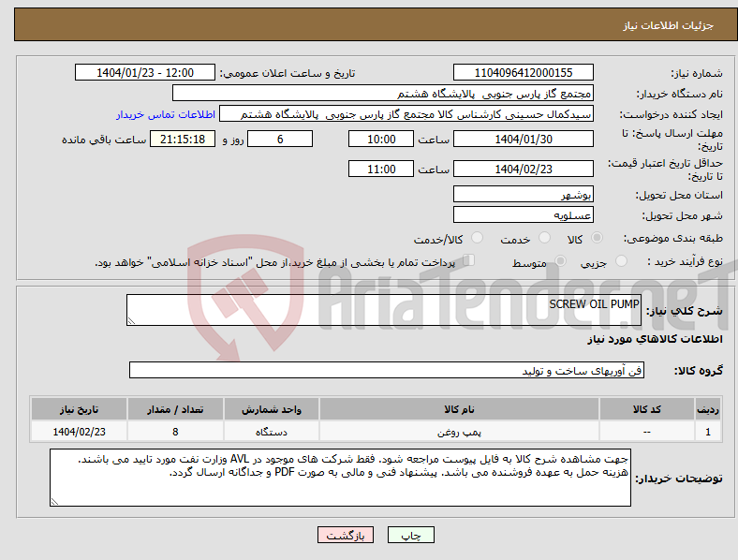
Task: Click the buyer notes text area
Action: pyautogui.click(x=340, y=478)
